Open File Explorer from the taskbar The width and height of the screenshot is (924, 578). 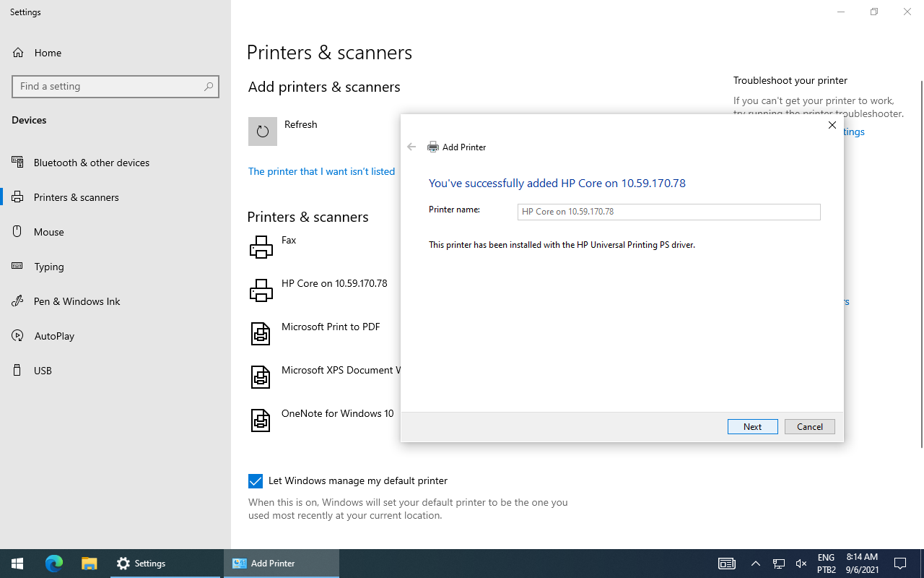coord(89,564)
